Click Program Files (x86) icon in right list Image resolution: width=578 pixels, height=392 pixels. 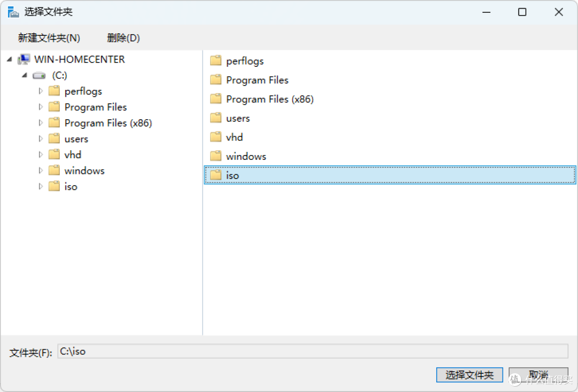point(216,99)
